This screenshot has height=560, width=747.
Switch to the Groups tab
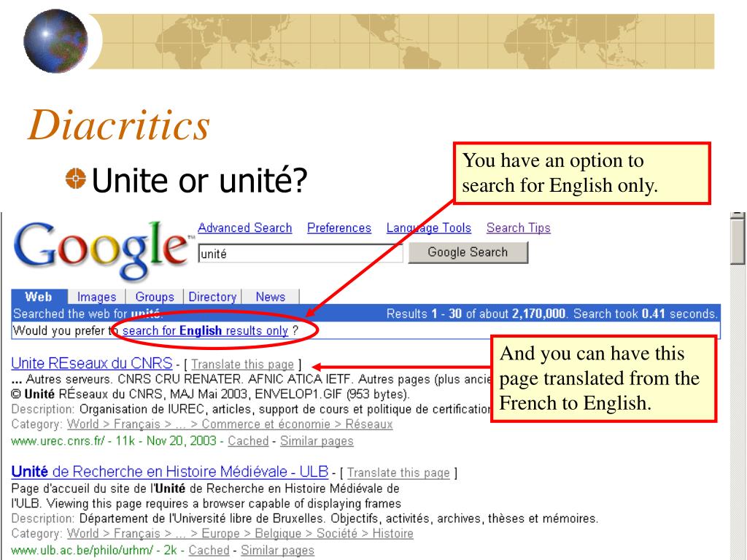pyautogui.click(x=155, y=297)
